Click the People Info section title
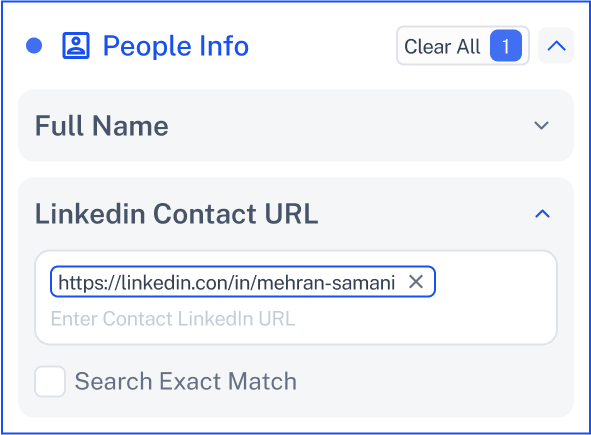This screenshot has width=591, height=435. coord(176,46)
